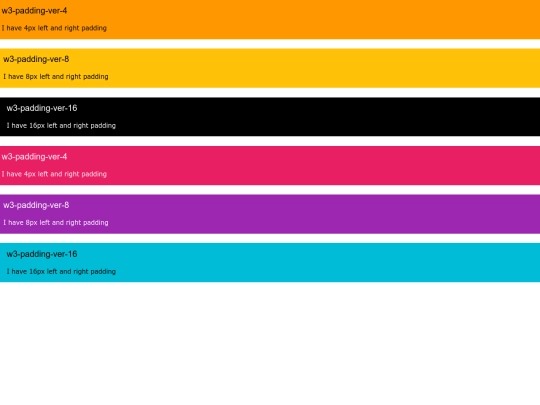This screenshot has height=405, width=540.
Task: Click the 'w3-padding-ver-16' heading in the black block
Action: (x=42, y=108)
